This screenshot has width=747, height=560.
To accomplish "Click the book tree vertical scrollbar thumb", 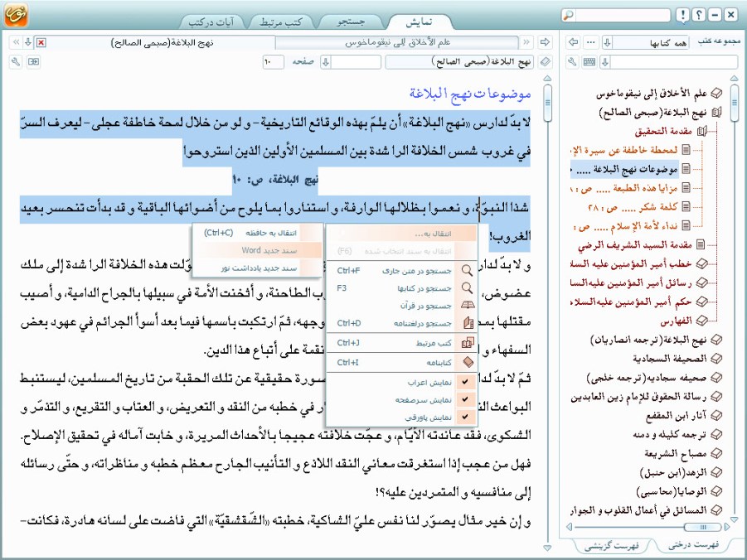I will [734, 104].
